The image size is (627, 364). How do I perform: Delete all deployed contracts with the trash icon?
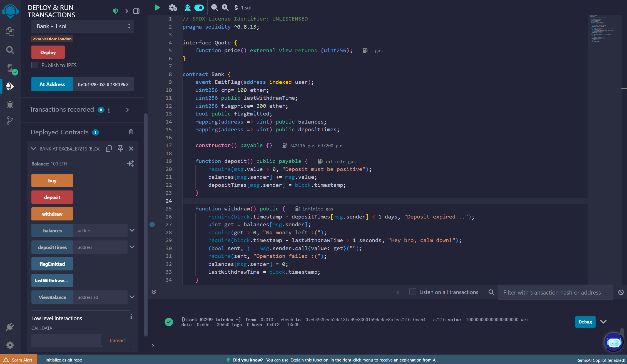pos(131,132)
